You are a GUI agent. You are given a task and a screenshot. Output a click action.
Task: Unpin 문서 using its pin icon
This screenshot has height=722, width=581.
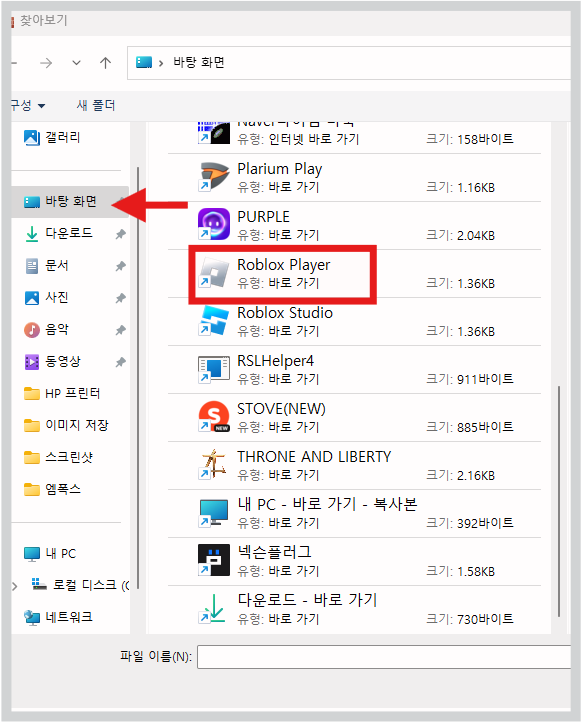[121, 266]
